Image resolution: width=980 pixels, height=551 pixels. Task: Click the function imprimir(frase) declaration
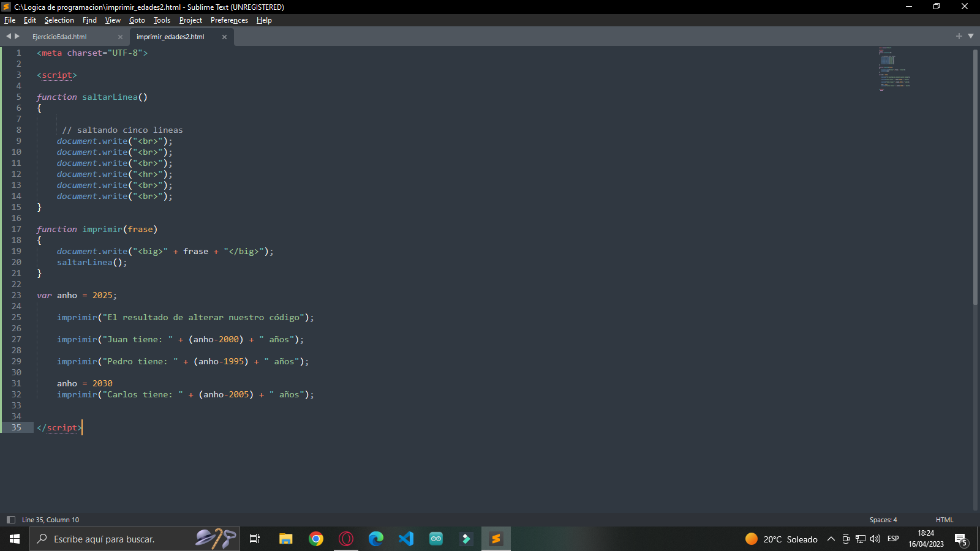pos(97,230)
